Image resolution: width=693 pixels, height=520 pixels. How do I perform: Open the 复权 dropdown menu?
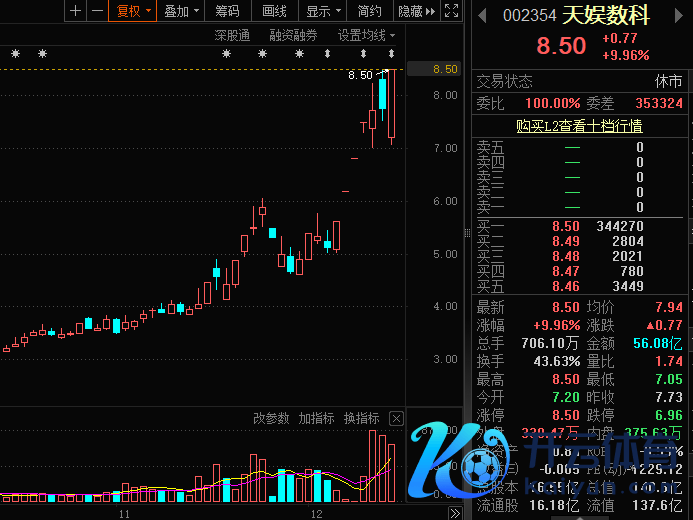133,11
